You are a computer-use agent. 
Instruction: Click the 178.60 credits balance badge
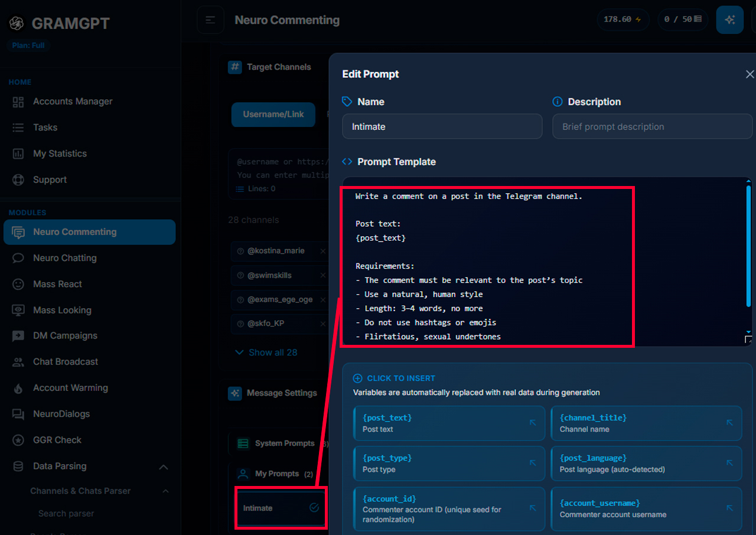point(623,19)
